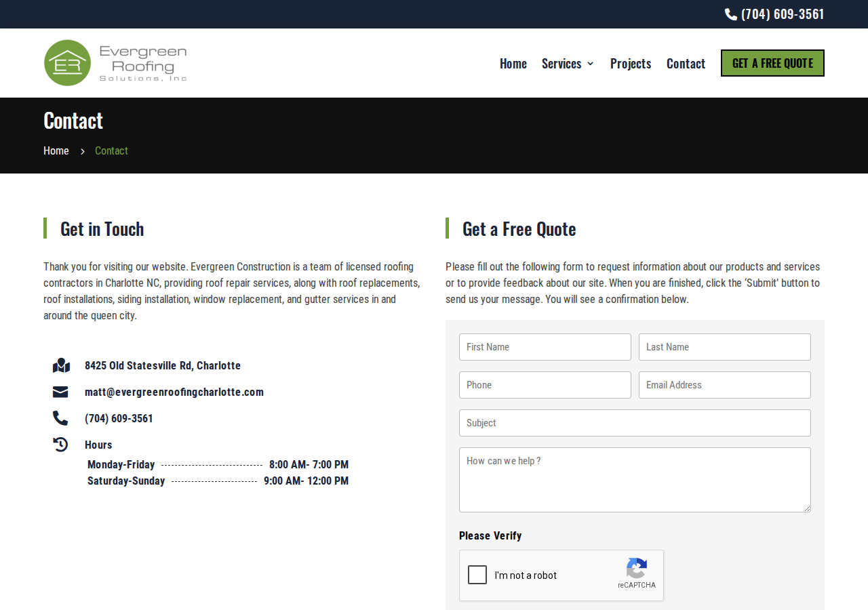Call the top bar number (704) 609-3561
Image resolution: width=868 pixels, height=610 pixels.
click(783, 14)
